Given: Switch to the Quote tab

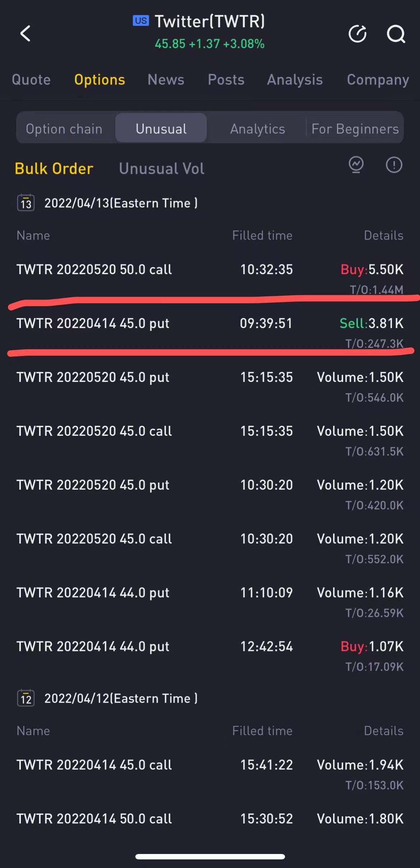Looking at the screenshot, I should point(31,80).
